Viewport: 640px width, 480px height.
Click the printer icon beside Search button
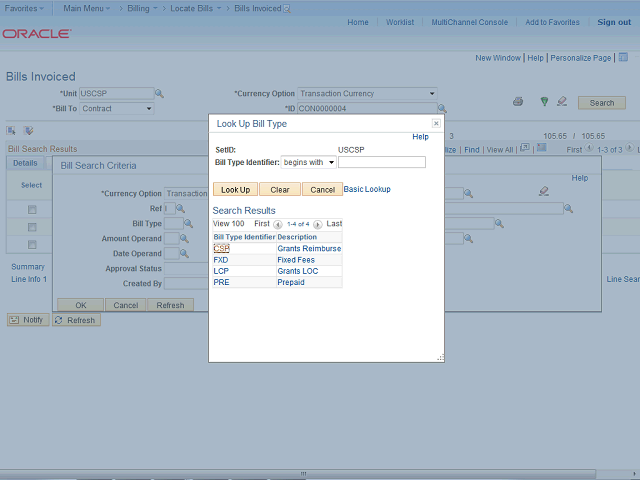click(518, 102)
